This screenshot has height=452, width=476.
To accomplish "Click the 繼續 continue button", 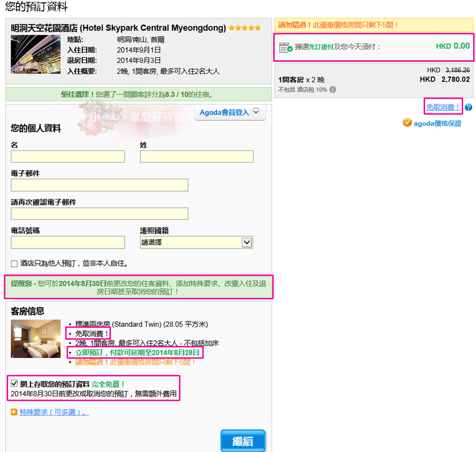I will (243, 441).
